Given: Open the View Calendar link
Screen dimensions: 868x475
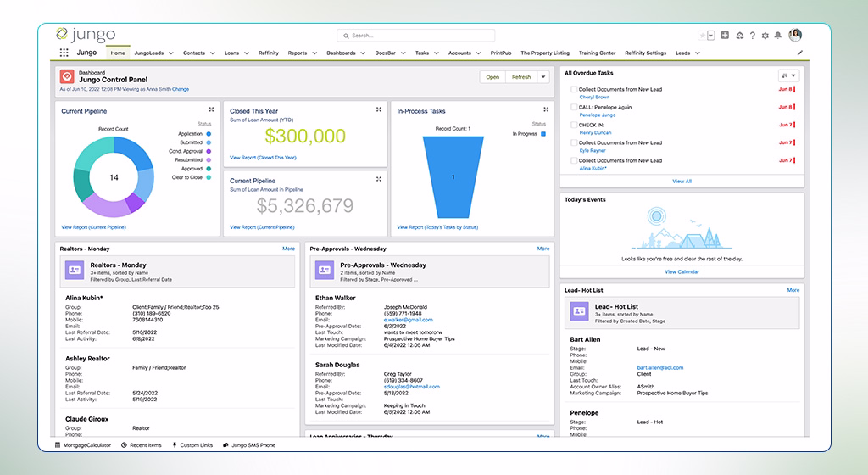Looking at the screenshot, I should click(682, 271).
